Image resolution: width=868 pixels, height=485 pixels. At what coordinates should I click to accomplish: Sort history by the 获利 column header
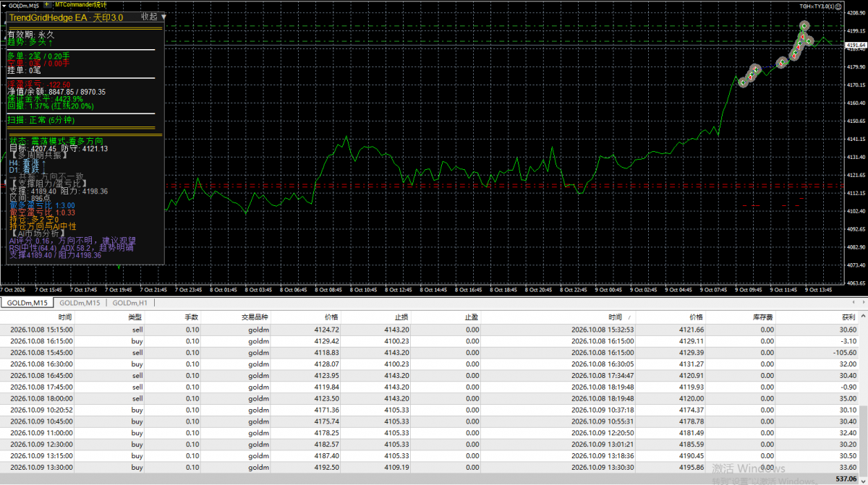pyautogui.click(x=848, y=317)
